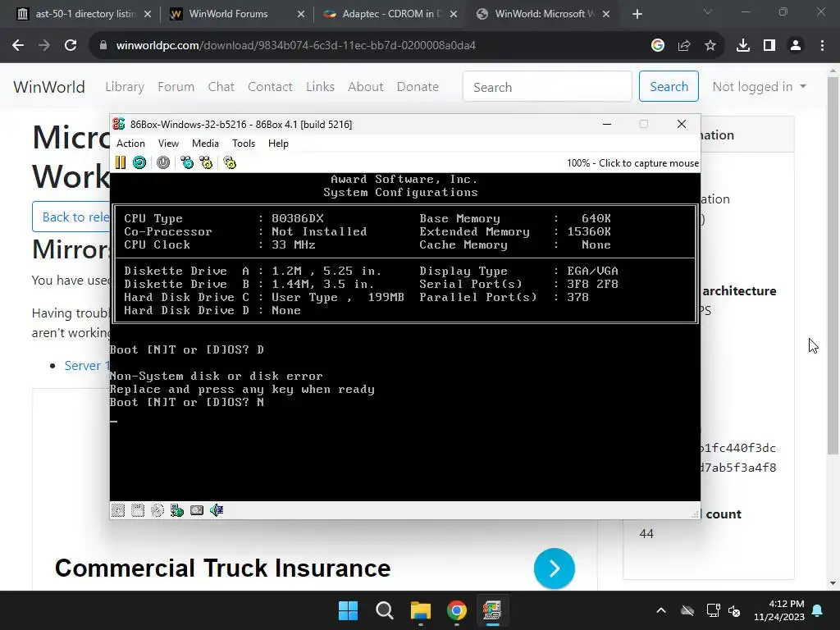The height and width of the screenshot is (630, 840).
Task: Open notification bell in taskbar
Action: click(x=818, y=610)
